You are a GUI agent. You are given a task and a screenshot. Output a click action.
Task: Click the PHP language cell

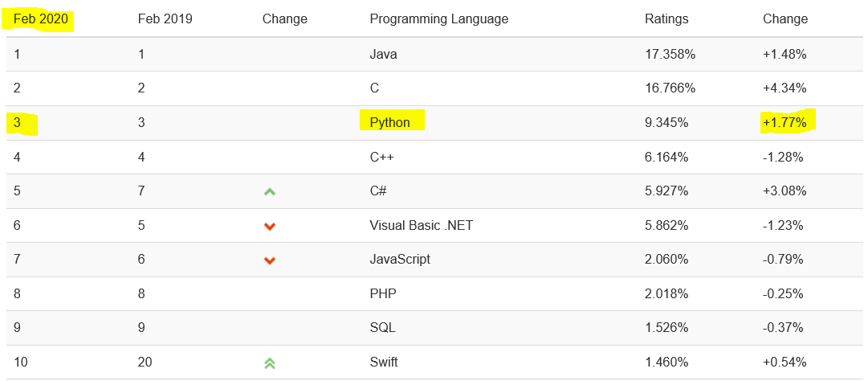tap(382, 293)
